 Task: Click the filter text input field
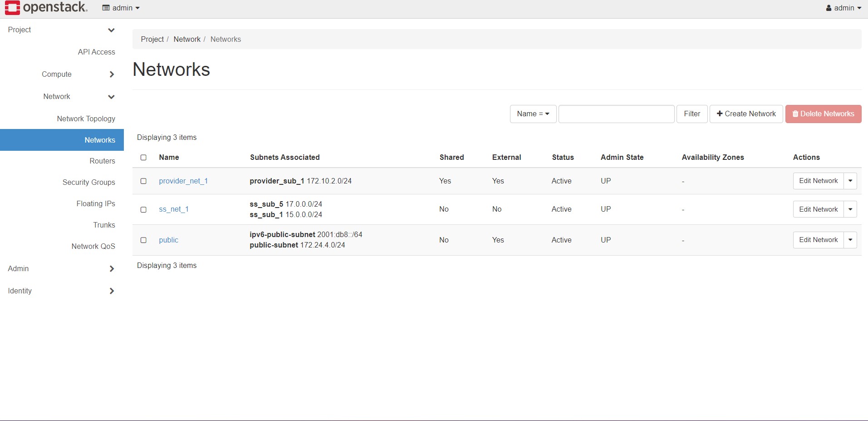pos(616,114)
